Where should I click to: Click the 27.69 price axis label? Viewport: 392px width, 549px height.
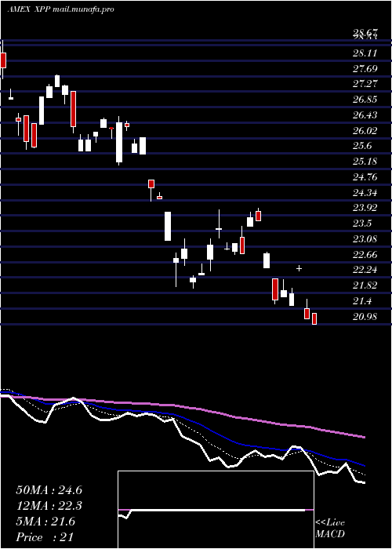point(365,69)
